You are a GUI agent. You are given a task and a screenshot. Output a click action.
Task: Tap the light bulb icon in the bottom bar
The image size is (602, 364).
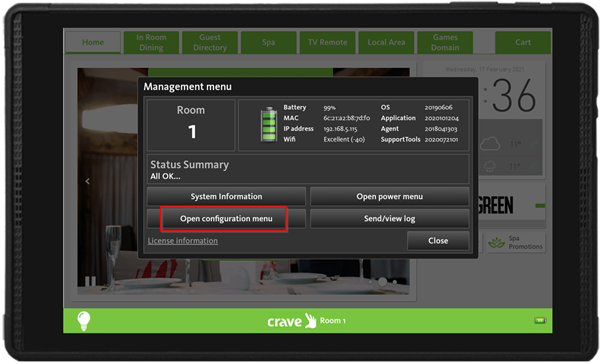click(84, 320)
